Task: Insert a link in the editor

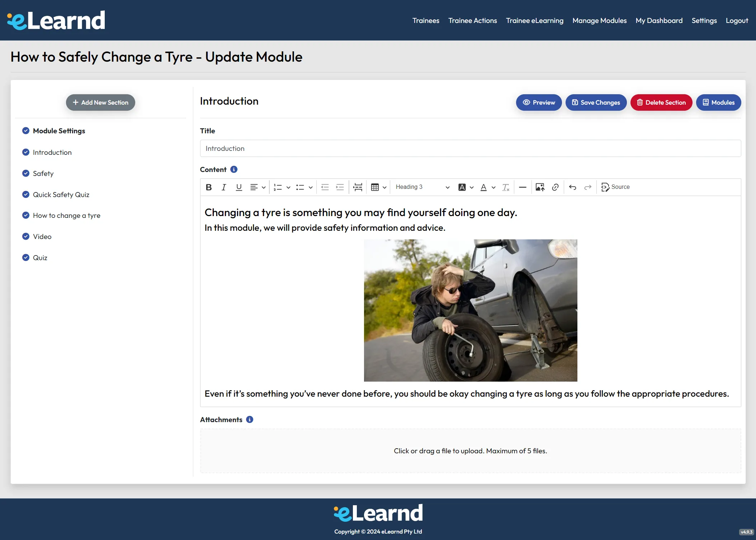Action: click(x=555, y=187)
